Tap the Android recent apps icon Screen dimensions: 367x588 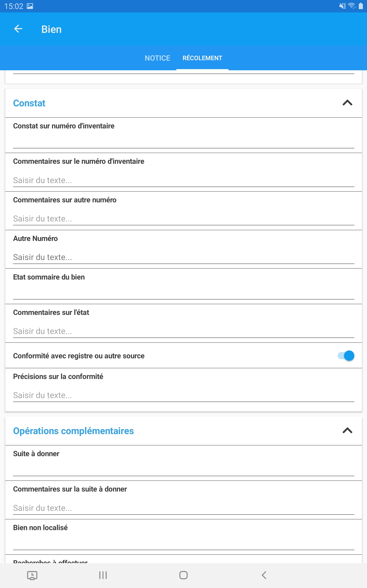(x=103, y=575)
